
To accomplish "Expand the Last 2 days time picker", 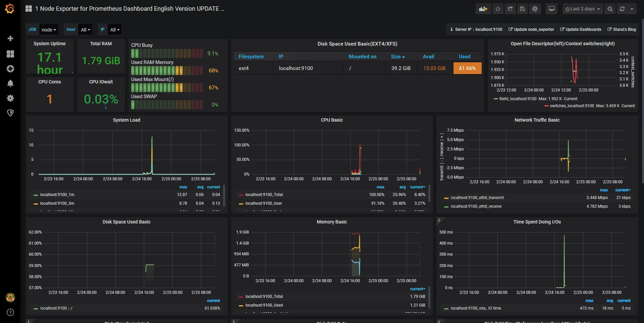I will tap(583, 9).
